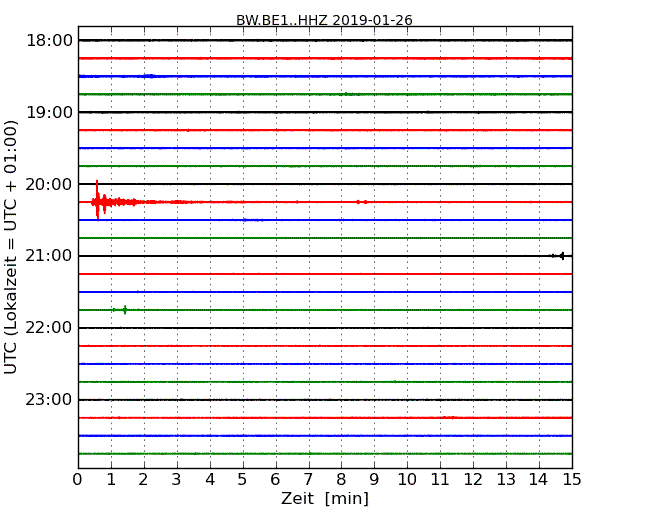This screenshot has width=650, height=520.
Task: Click the single-digit x-axis tick label 2
Action: 143,479
